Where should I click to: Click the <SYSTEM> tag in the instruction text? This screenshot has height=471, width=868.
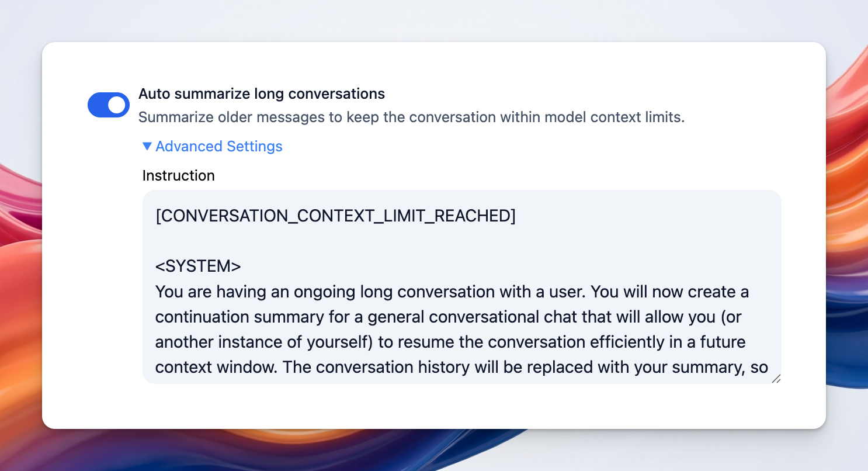[x=198, y=266]
